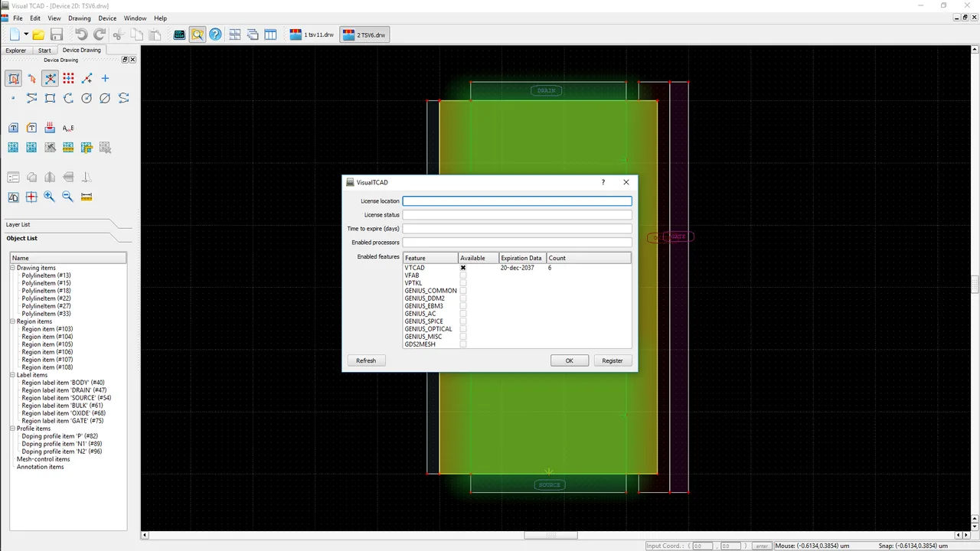Collapse the Profile items tree node
The height and width of the screenshot is (551, 980).
[13, 429]
